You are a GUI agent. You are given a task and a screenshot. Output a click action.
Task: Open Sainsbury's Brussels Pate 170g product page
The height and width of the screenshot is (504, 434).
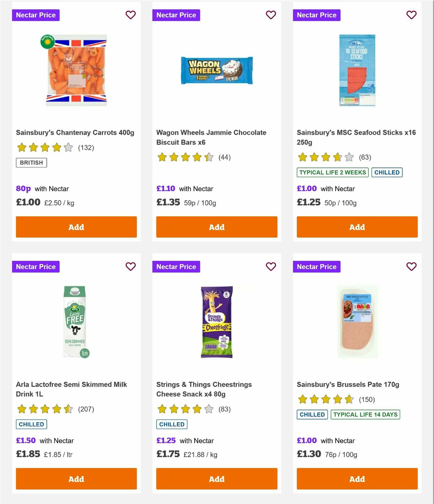pyautogui.click(x=348, y=385)
